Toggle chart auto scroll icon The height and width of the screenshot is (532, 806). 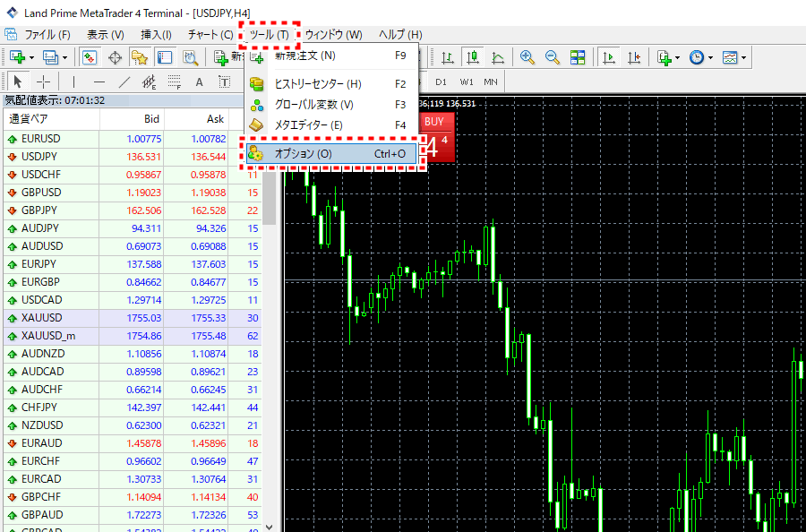pos(609,57)
